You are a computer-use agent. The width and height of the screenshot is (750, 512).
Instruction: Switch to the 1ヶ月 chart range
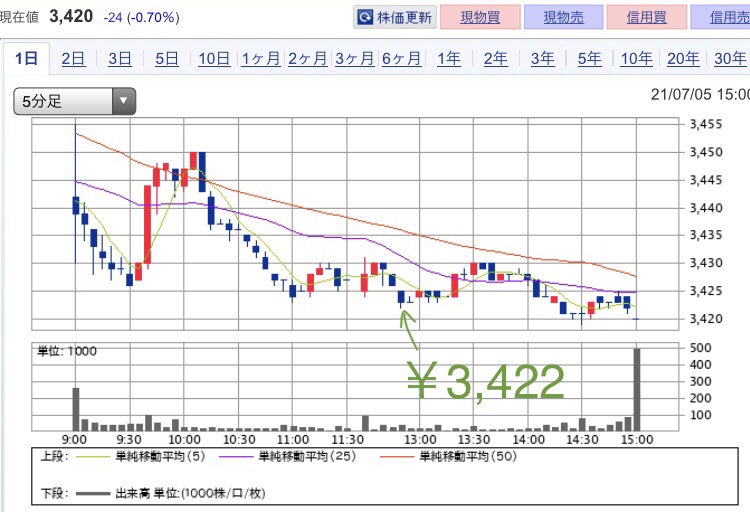pyautogui.click(x=260, y=59)
